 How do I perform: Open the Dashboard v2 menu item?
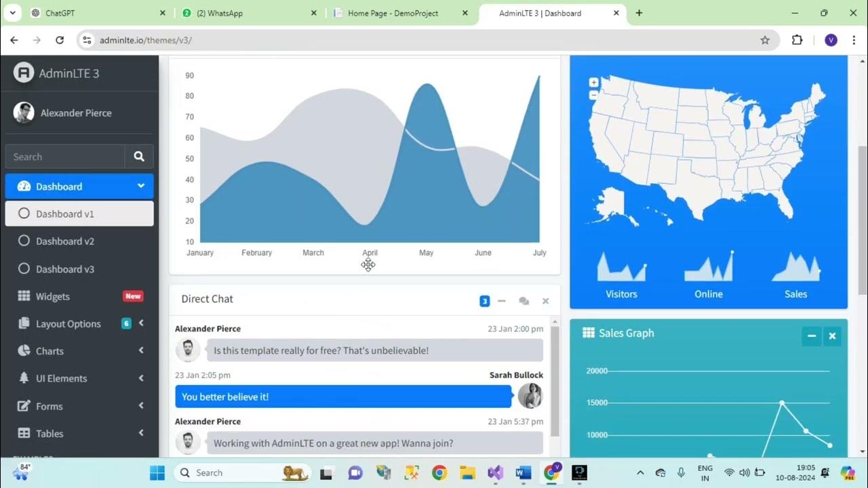click(x=79, y=241)
